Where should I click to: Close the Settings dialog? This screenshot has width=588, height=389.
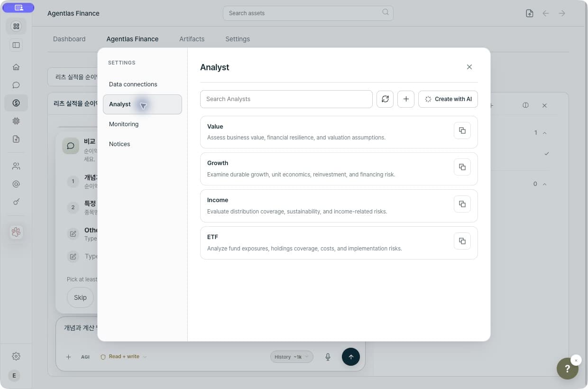tap(469, 67)
